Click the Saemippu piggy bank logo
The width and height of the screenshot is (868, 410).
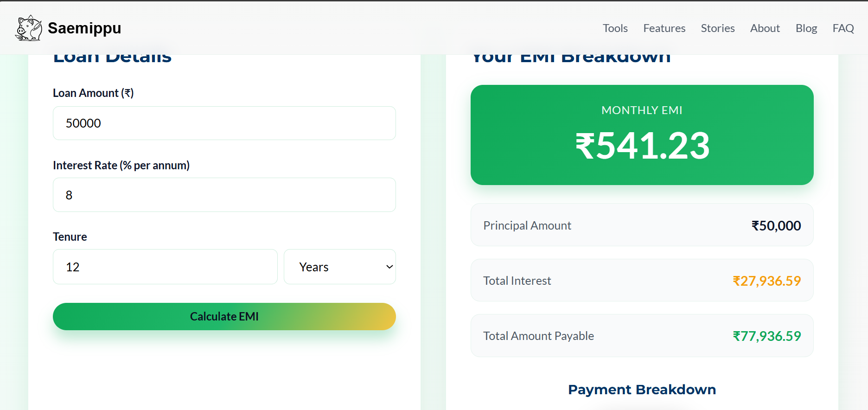pyautogui.click(x=28, y=28)
